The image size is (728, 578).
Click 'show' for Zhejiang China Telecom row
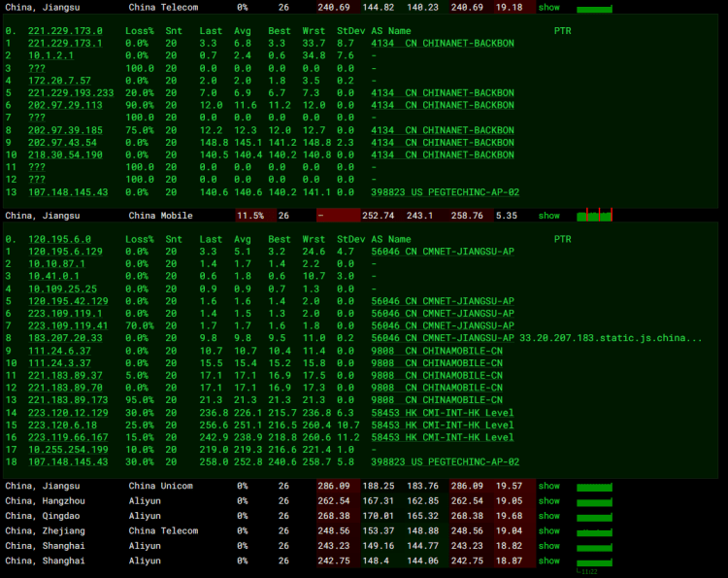coord(549,531)
